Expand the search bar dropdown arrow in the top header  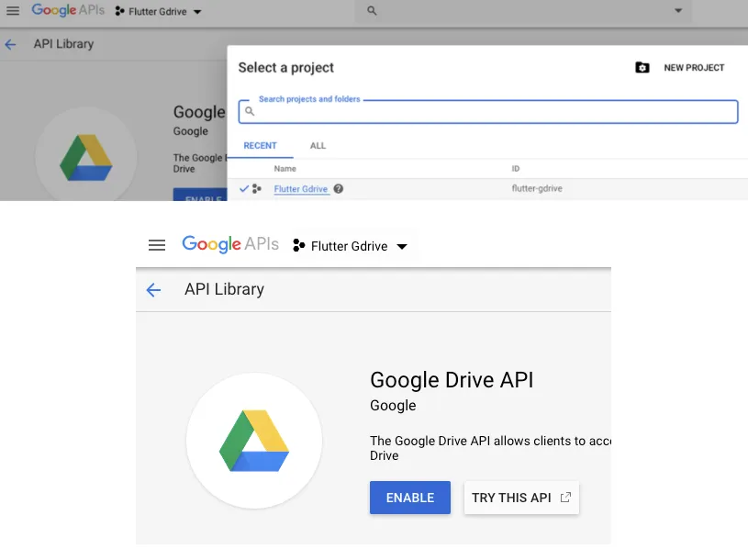pyautogui.click(x=678, y=10)
